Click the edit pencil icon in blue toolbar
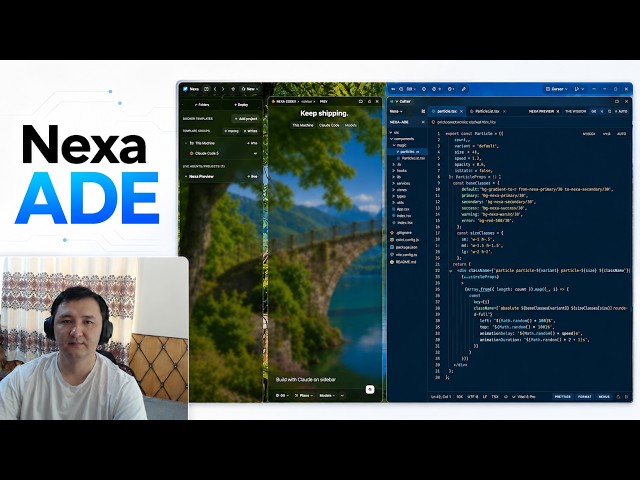Image resolution: width=640 pixels, height=480 pixels. point(464,89)
